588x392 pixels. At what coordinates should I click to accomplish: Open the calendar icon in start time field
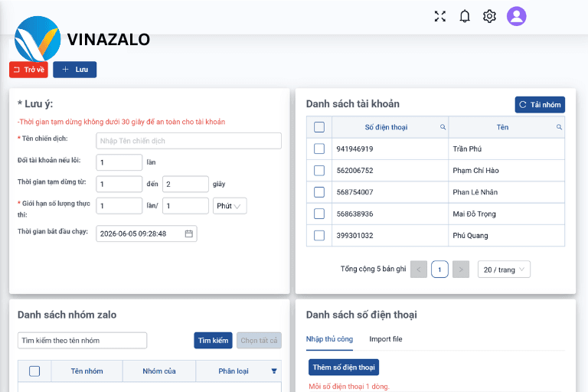[188, 234]
